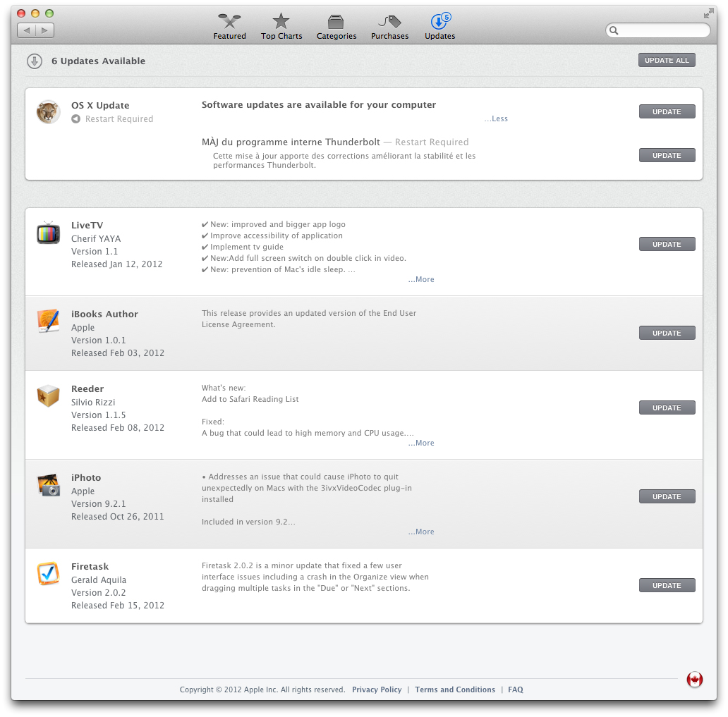
Task: Open the Top Charts star icon
Action: 281,21
